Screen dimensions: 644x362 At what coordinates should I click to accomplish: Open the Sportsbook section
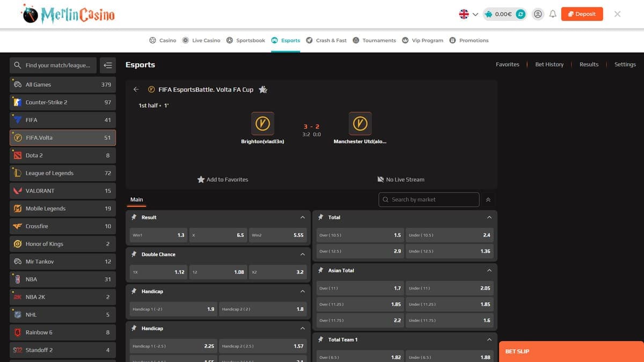click(x=246, y=40)
